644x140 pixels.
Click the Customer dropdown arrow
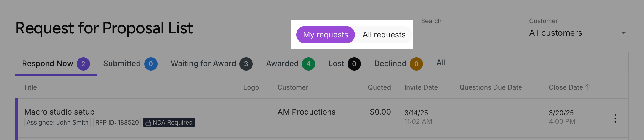623,33
